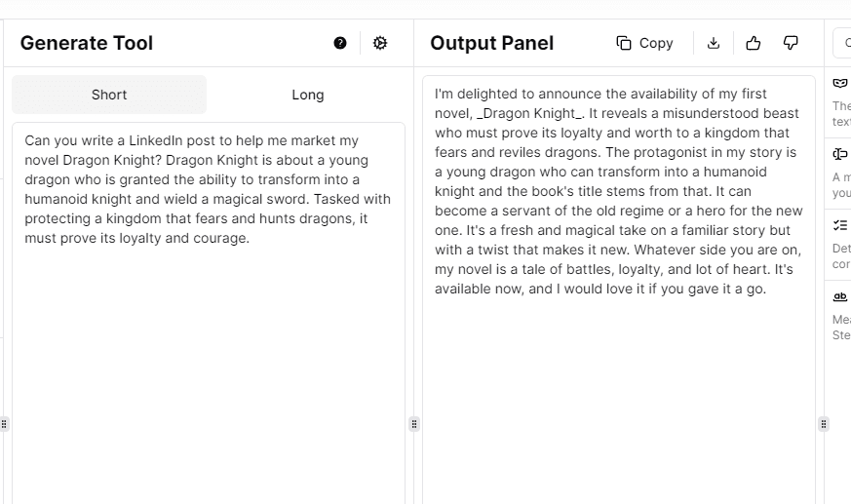Download the generated output
The width and height of the screenshot is (851, 504).
[x=714, y=43]
